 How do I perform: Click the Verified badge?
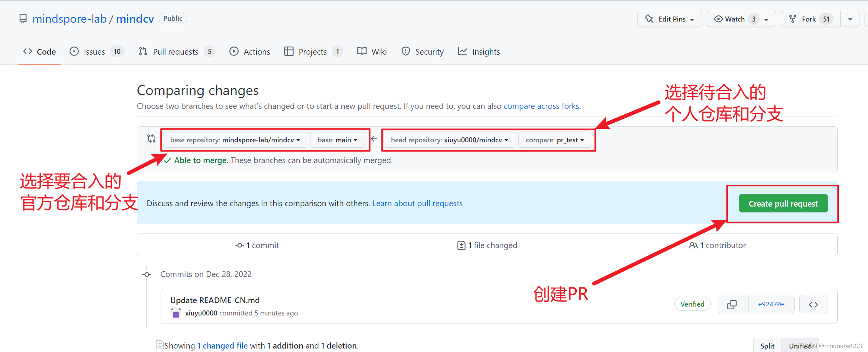coord(692,304)
